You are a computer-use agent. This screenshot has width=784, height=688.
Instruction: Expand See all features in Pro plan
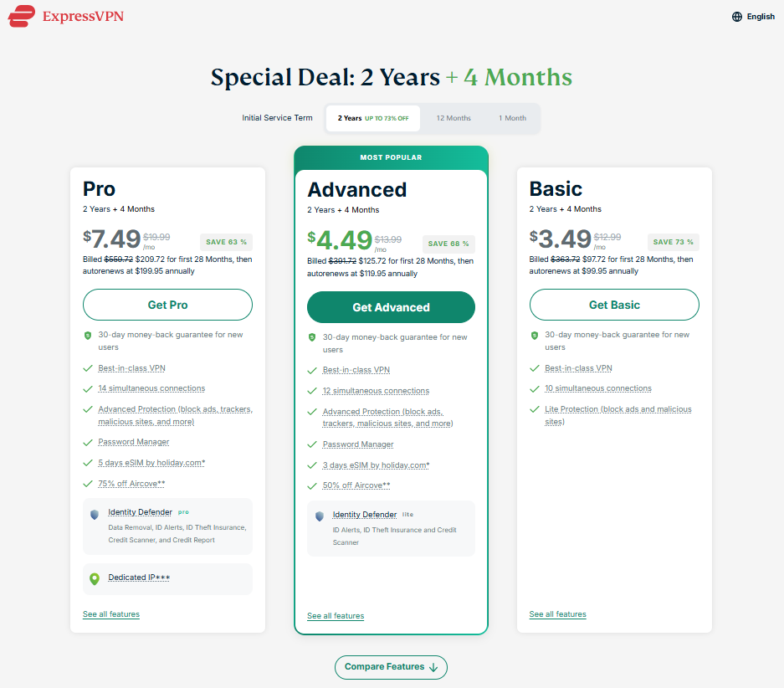(111, 614)
